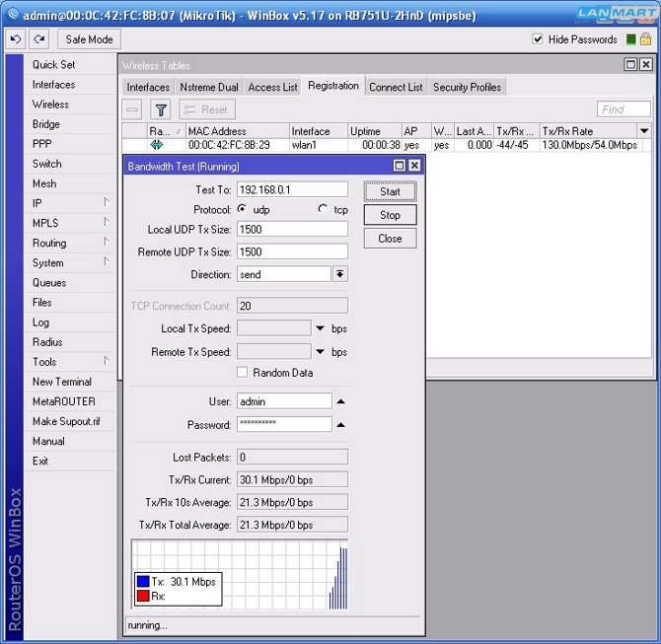
Task: Click the Test To address field
Action: 293,189
